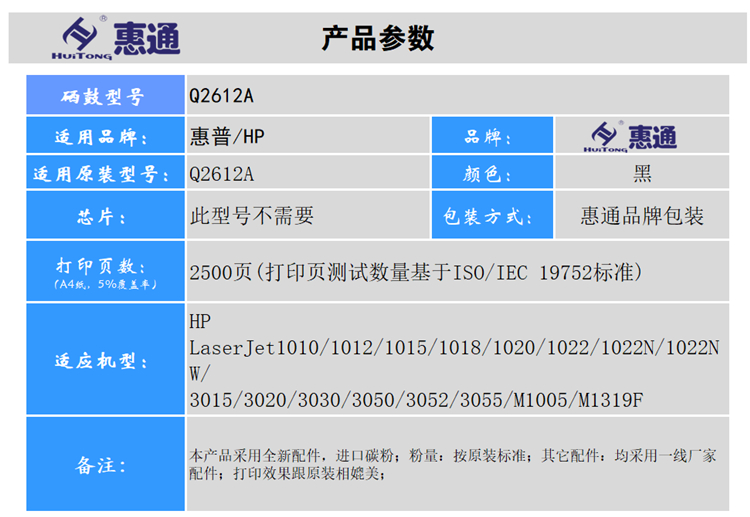Click the 3015/3020/3030 model list line
Viewport: 750px width, 517px height.
click(416, 400)
